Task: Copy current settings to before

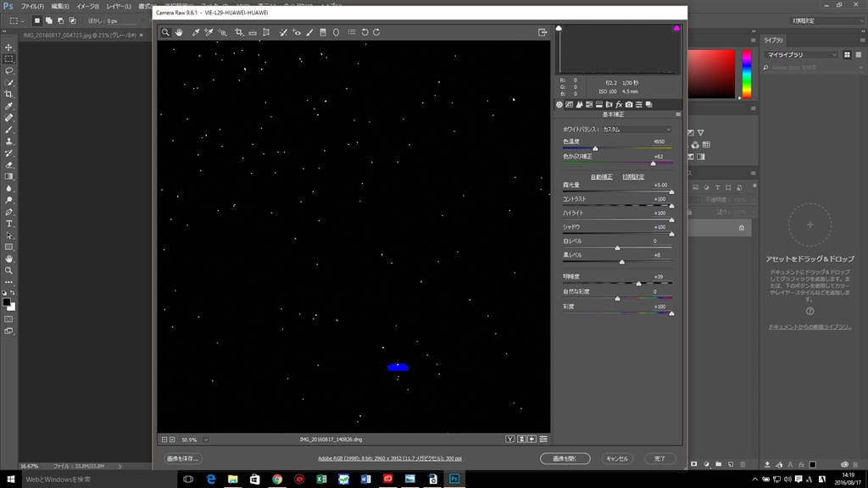Action: tap(532, 440)
